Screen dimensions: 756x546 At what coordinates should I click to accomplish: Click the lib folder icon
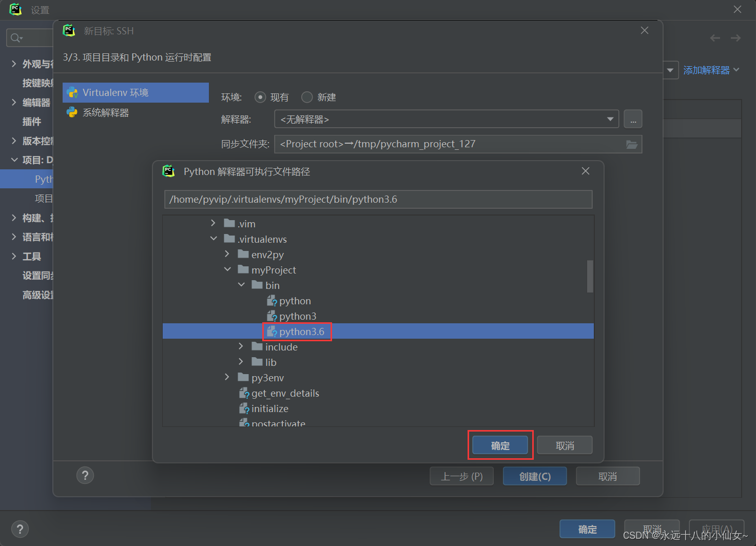coord(257,362)
